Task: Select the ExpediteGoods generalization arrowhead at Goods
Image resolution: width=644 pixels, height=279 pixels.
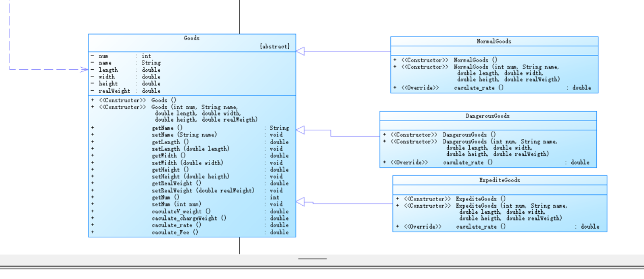Action: pyautogui.click(x=300, y=203)
